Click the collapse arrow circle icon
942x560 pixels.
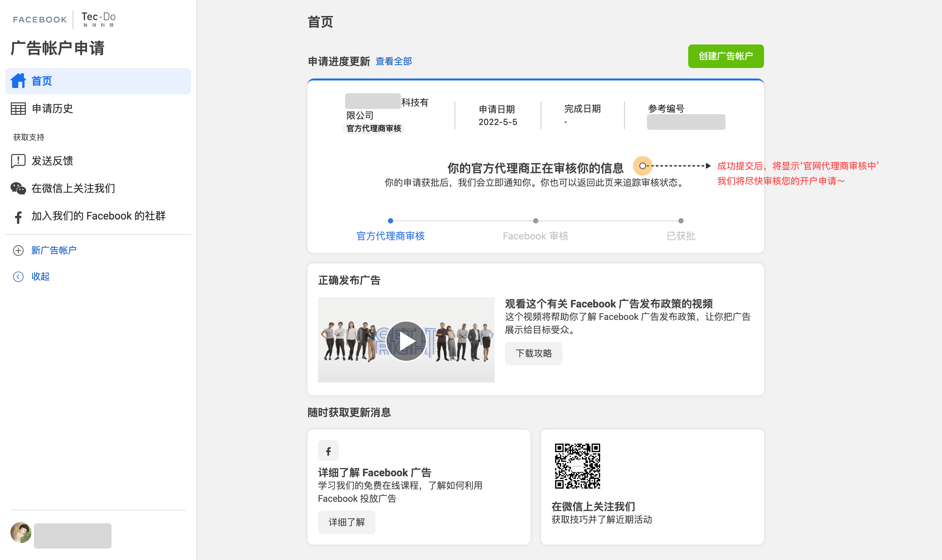coord(18,277)
